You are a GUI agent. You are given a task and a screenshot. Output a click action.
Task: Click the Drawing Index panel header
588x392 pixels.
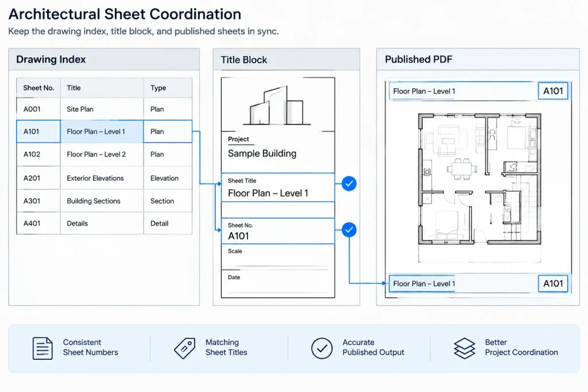(104, 59)
